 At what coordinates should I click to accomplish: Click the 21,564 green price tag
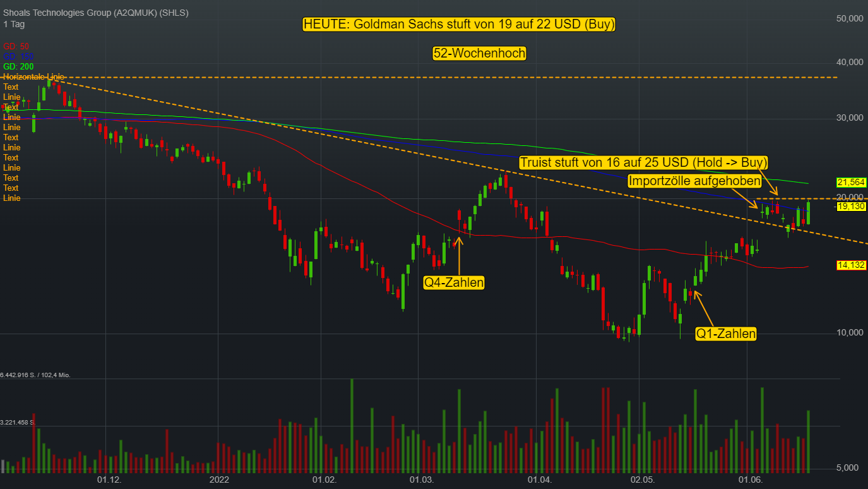pyautogui.click(x=850, y=182)
